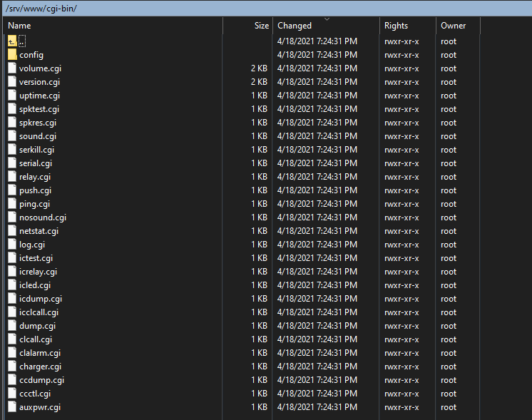Select the nosound.cgi file name
The width and height of the screenshot is (532, 420).
pos(43,217)
